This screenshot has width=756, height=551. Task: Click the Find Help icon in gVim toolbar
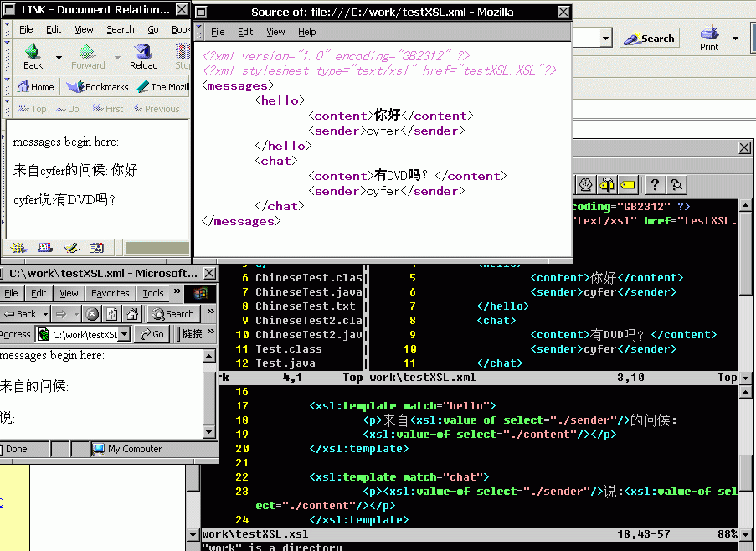coord(676,184)
